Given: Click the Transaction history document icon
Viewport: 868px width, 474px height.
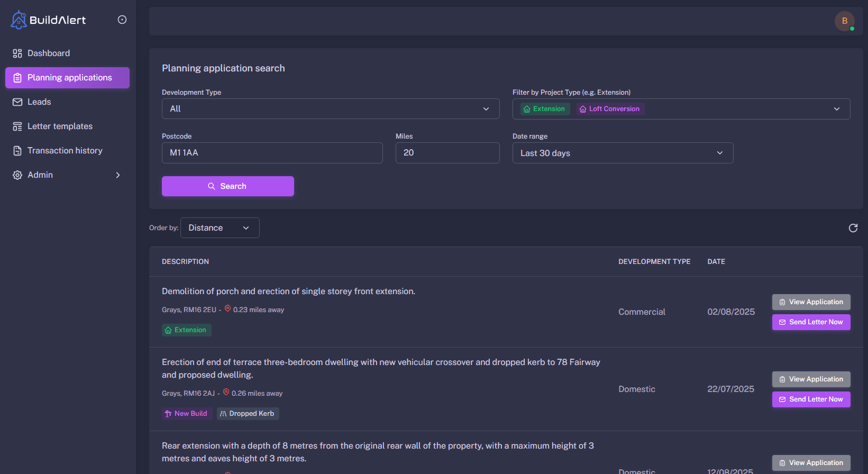Looking at the screenshot, I should click(x=17, y=151).
